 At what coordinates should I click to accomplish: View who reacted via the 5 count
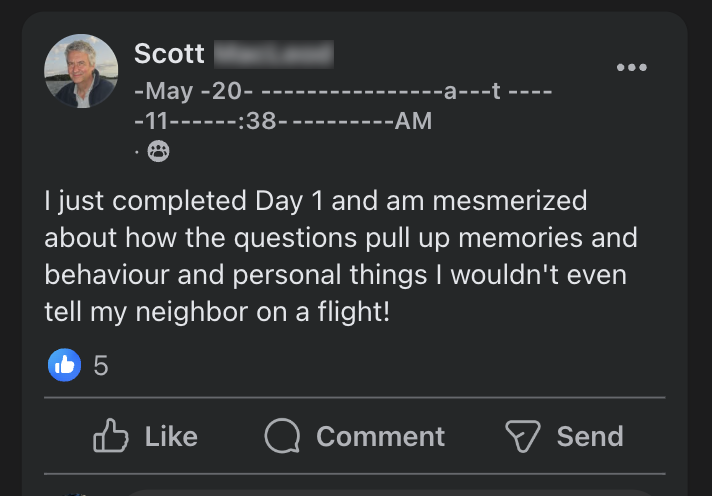pos(101,365)
